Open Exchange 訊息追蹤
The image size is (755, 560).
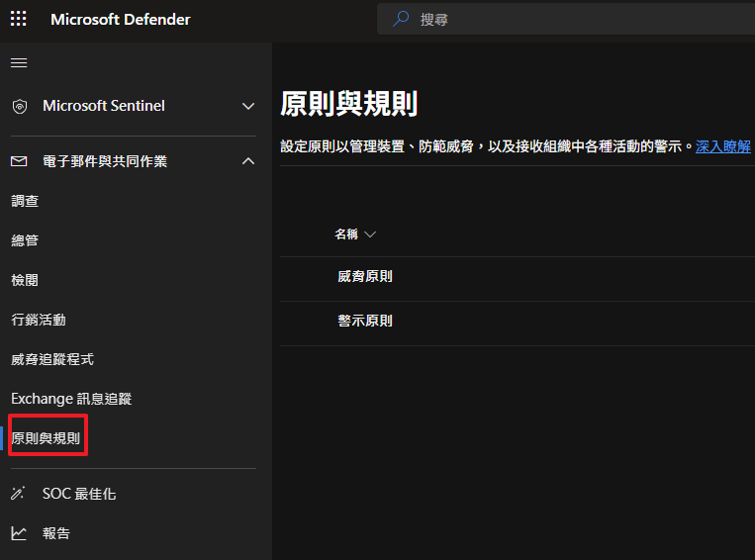point(71,399)
